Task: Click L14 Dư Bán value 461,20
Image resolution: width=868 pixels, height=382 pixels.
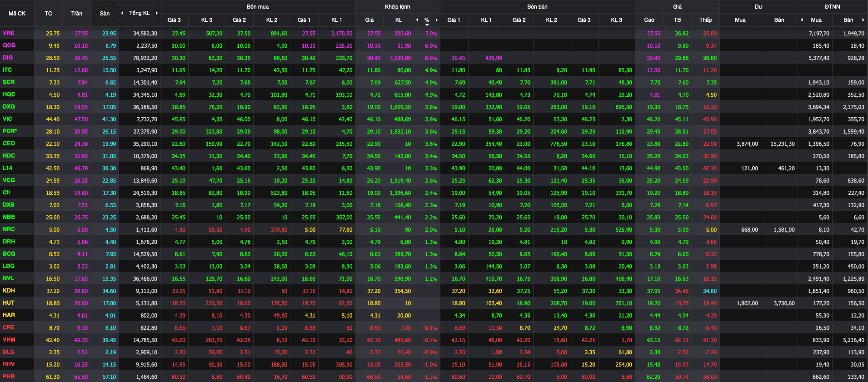Action: coord(786,169)
